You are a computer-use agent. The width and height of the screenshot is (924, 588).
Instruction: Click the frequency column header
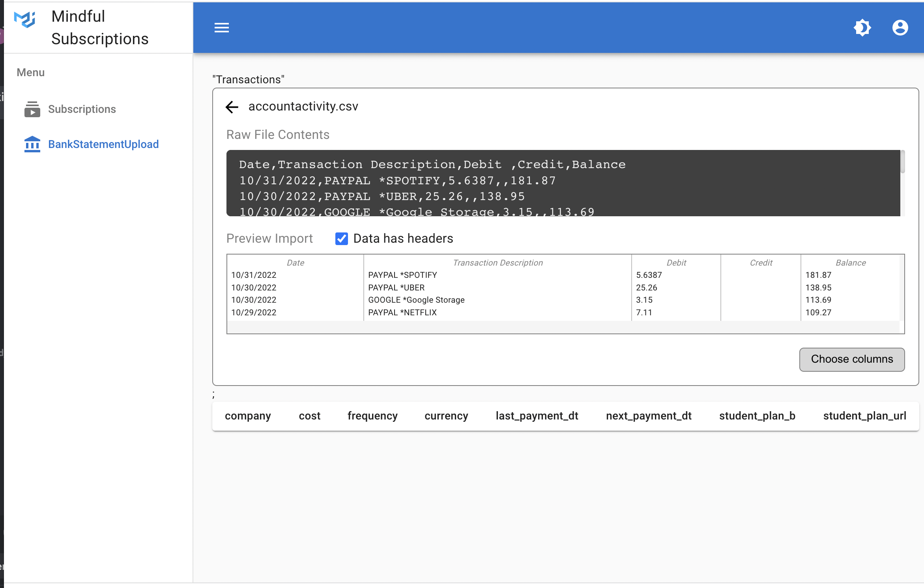(372, 416)
